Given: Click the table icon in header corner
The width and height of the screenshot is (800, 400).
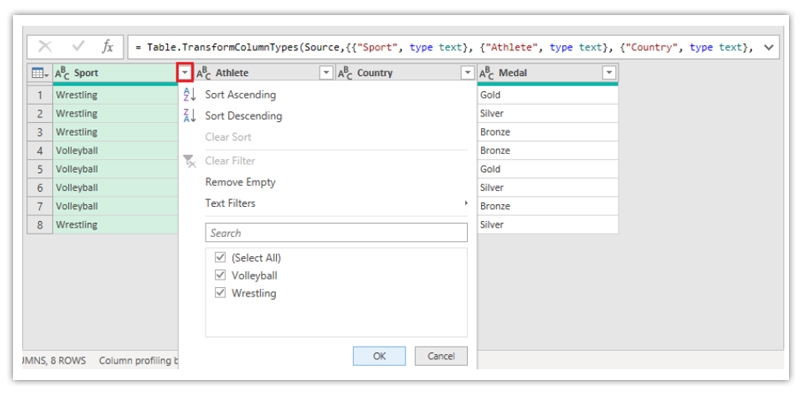Looking at the screenshot, I should 38,73.
